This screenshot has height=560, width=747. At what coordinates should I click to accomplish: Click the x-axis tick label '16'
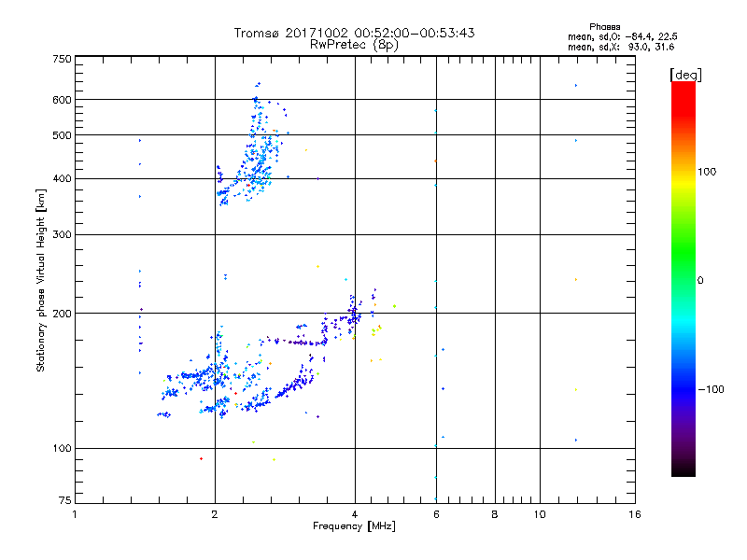click(635, 514)
